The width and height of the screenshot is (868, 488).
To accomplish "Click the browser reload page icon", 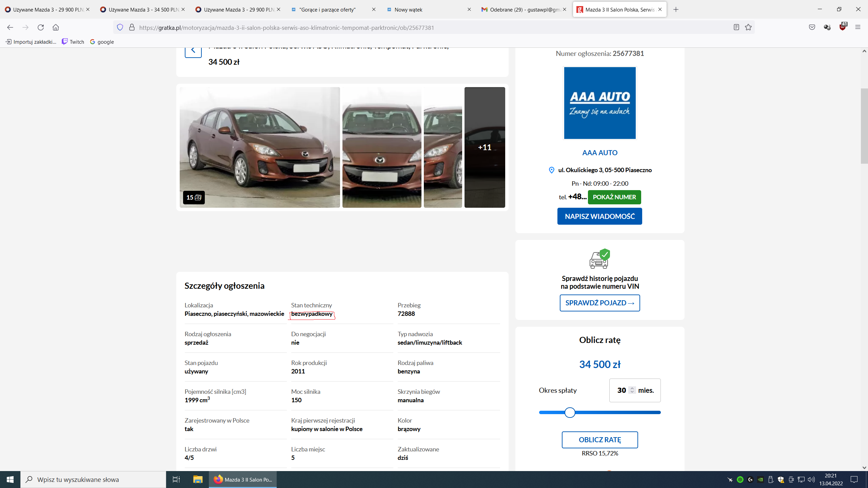I will 41,27.
